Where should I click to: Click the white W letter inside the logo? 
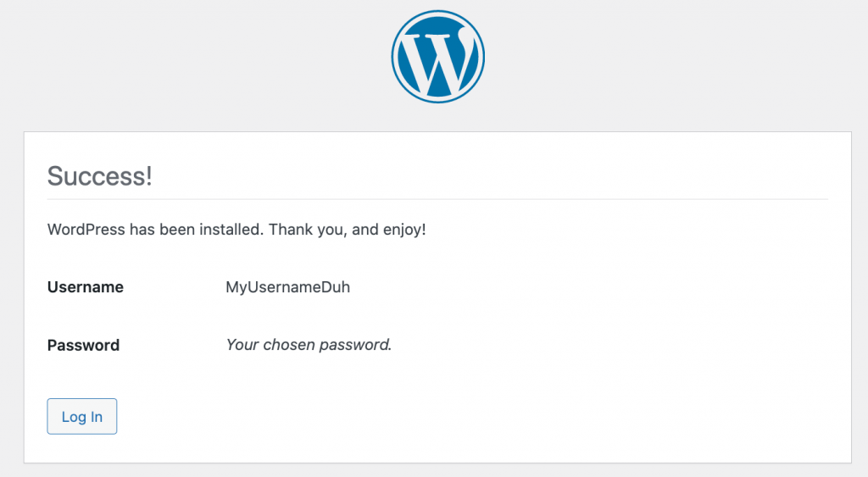click(434, 63)
